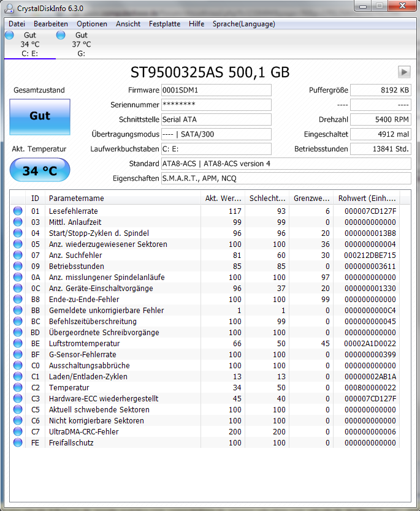Click the 34 °C temperature button
The width and height of the screenshot is (420, 511).
coord(40,170)
